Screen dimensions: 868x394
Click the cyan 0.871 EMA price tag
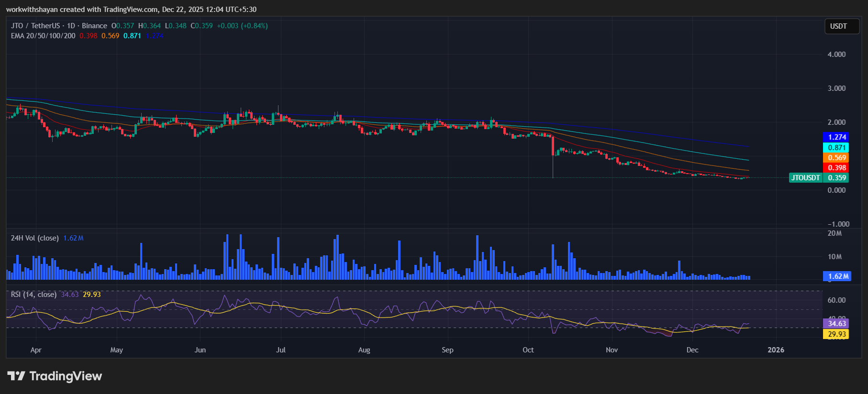click(x=836, y=148)
